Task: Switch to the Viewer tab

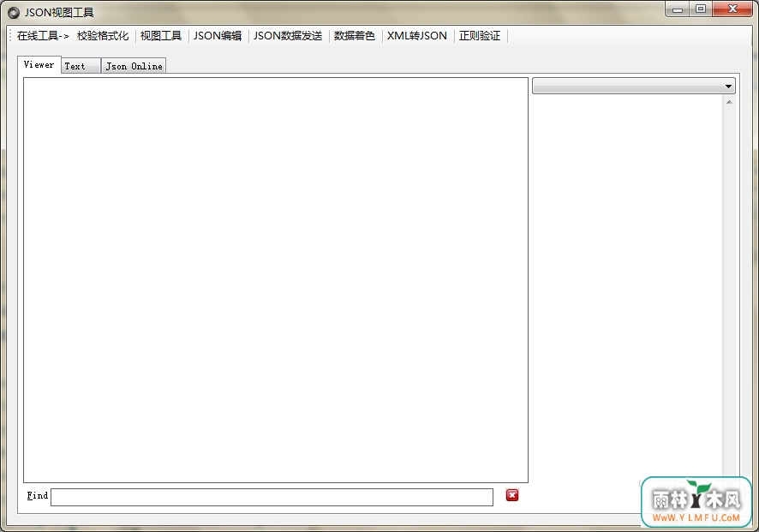Action: coord(39,64)
